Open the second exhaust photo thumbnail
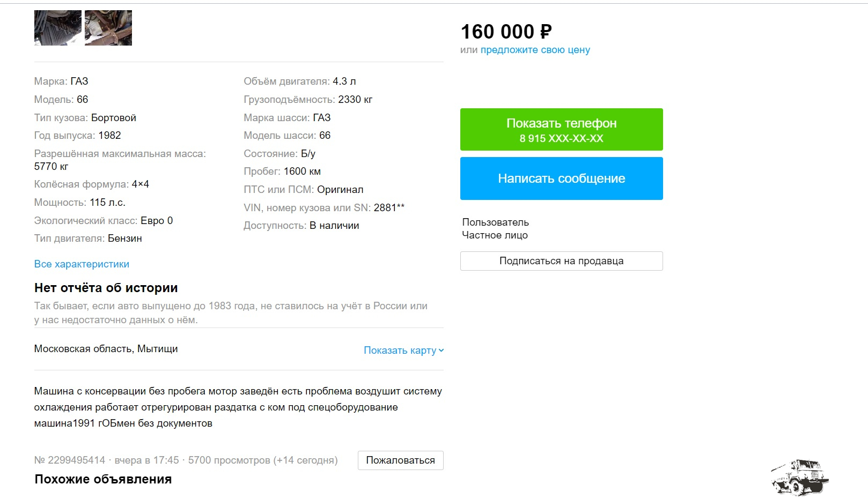This screenshot has width=868, height=499. click(108, 28)
